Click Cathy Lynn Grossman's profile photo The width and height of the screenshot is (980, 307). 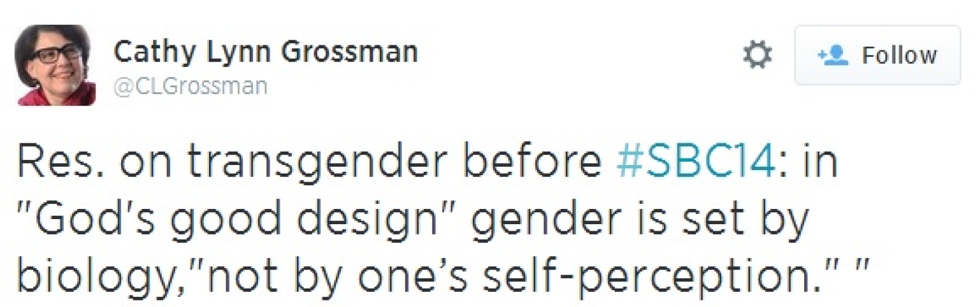pos(55,65)
